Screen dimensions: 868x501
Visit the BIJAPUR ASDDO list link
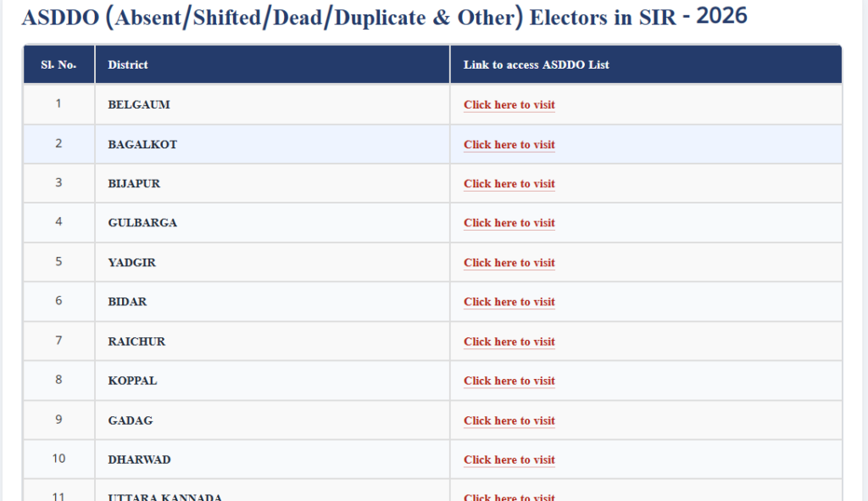(x=509, y=184)
